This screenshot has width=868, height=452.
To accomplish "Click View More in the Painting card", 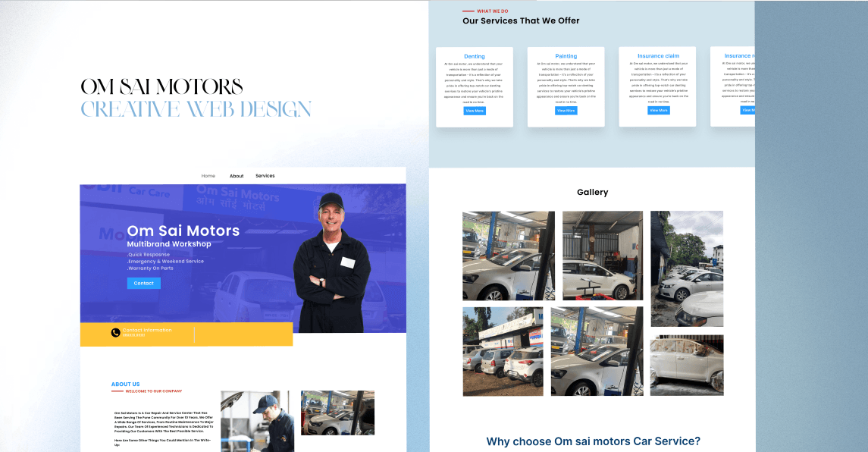I will tap(566, 111).
